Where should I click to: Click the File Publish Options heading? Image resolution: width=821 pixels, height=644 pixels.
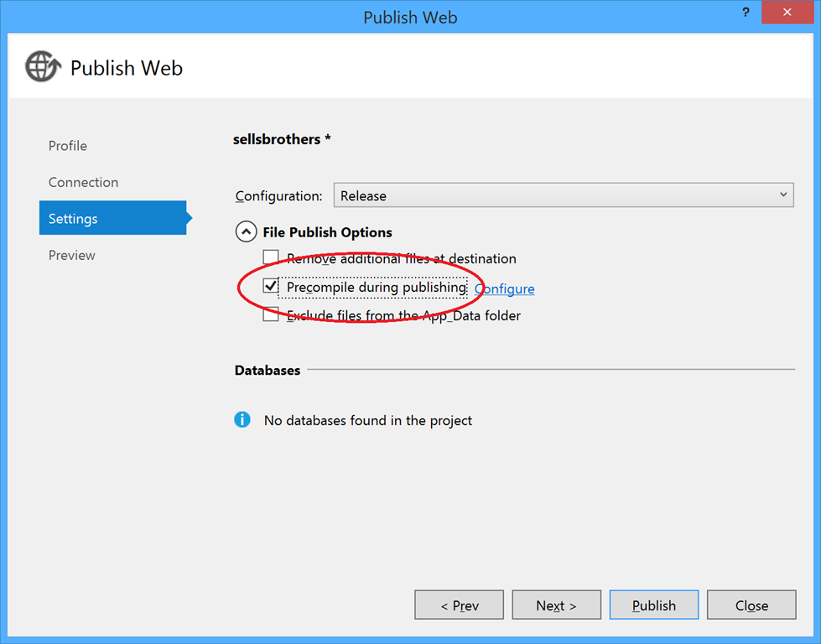tap(327, 232)
